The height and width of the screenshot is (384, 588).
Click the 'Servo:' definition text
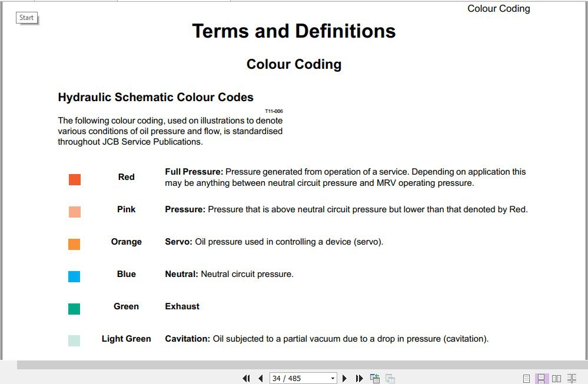[x=274, y=242]
